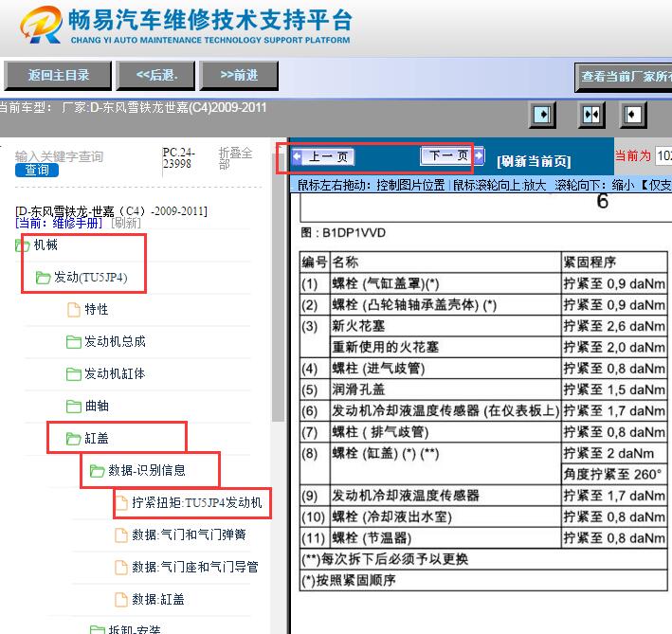Expand the 拆卸-安装 folder
This screenshot has width=672, height=634.
[x=98, y=629]
